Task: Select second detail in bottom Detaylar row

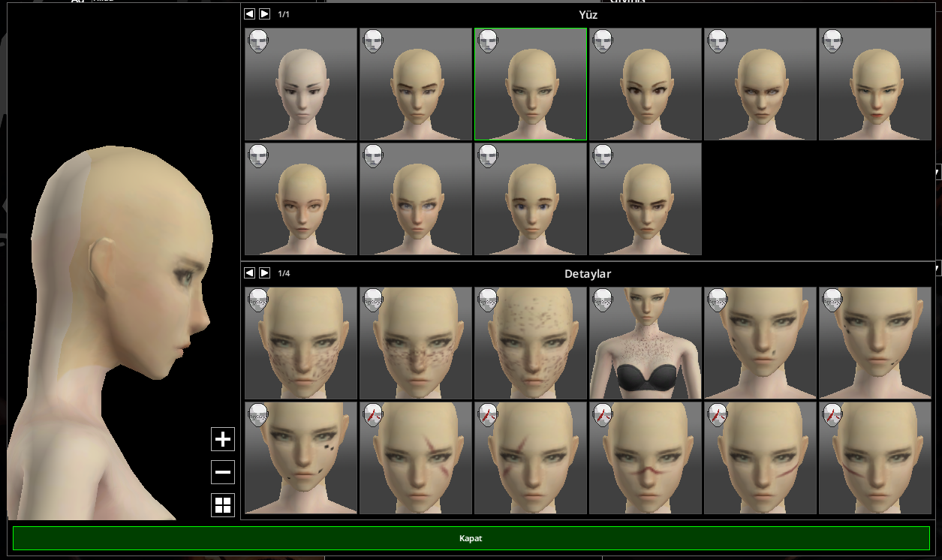Action: point(416,458)
